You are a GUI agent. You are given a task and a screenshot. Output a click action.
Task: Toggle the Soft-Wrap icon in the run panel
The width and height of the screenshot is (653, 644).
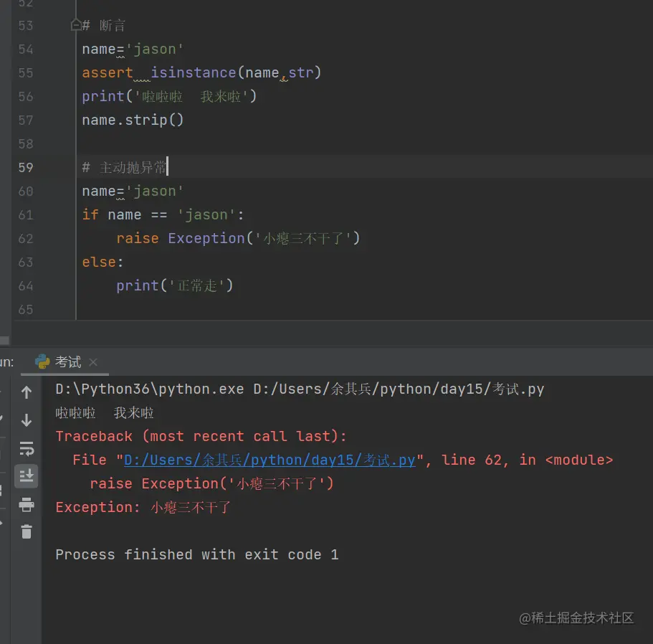coord(27,449)
